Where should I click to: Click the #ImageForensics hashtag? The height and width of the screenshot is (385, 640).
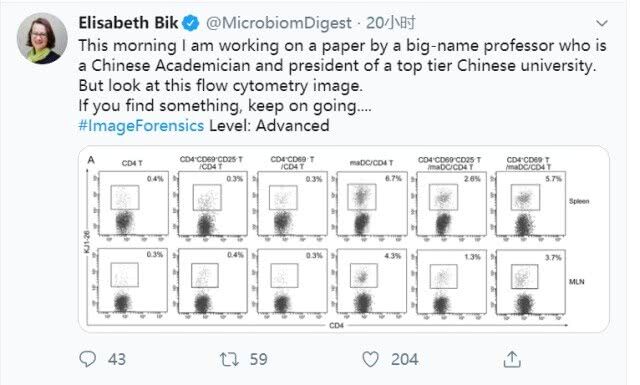(x=141, y=125)
